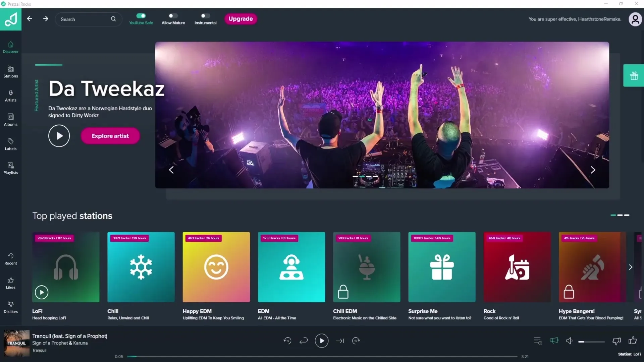Click the next track skip icon
The width and height of the screenshot is (644, 362).
[x=340, y=340]
